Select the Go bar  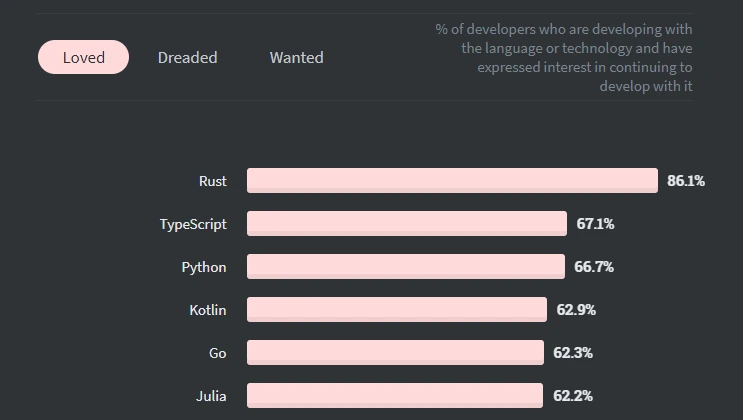394,353
